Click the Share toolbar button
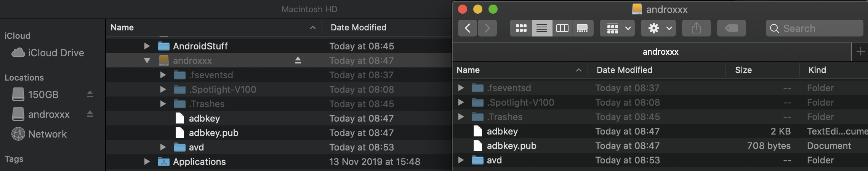This screenshot has width=868, height=171. tap(696, 28)
